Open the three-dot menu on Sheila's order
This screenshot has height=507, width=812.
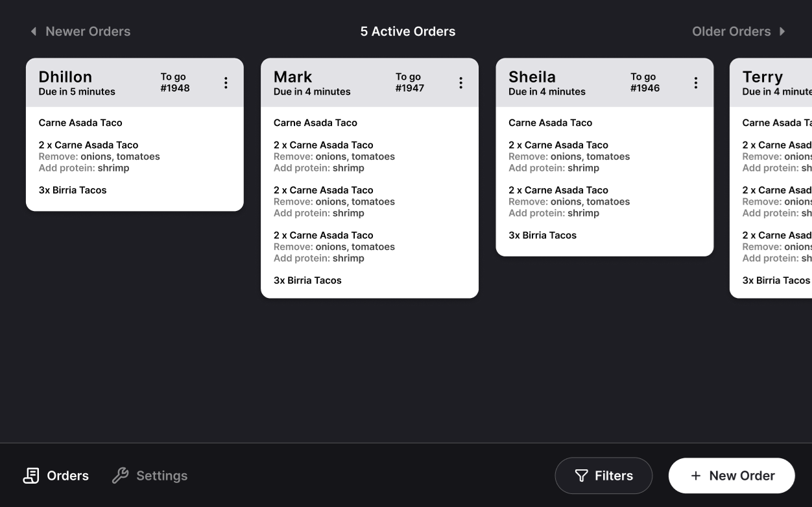click(x=695, y=82)
